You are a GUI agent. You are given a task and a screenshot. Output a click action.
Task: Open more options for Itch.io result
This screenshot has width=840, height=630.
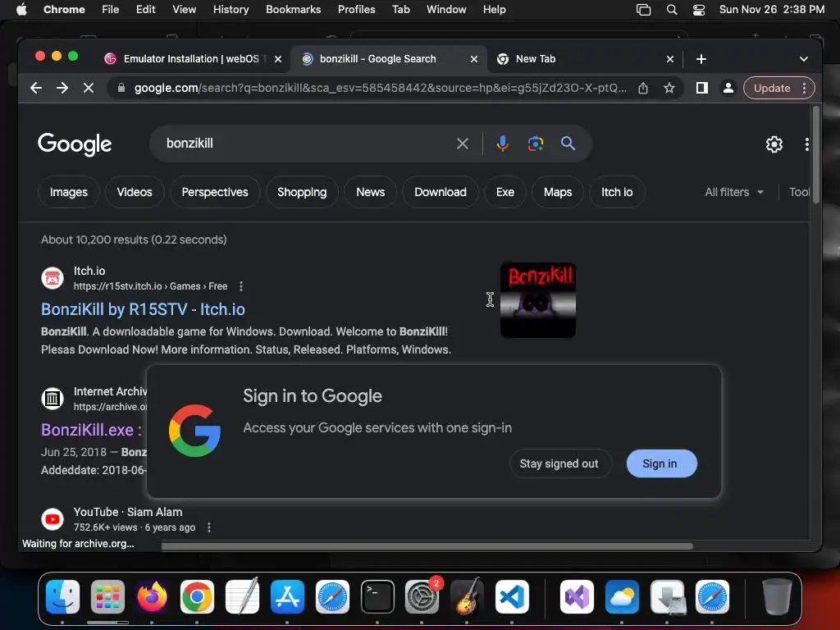click(x=241, y=286)
